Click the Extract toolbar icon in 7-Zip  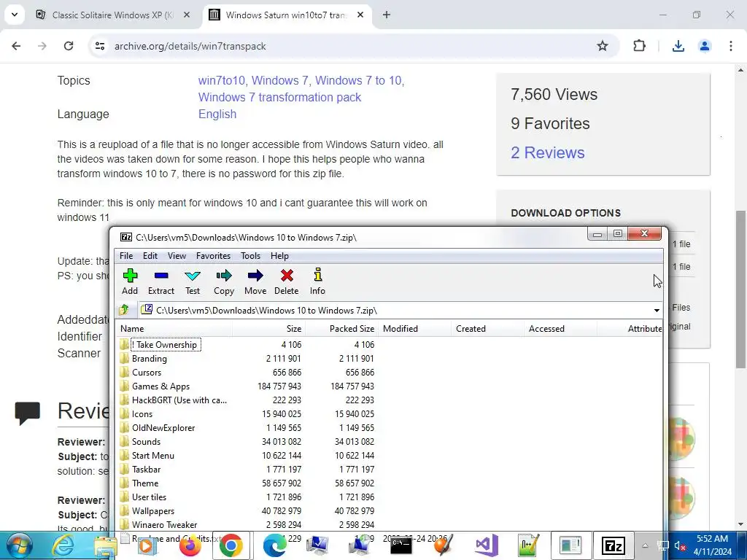click(161, 276)
